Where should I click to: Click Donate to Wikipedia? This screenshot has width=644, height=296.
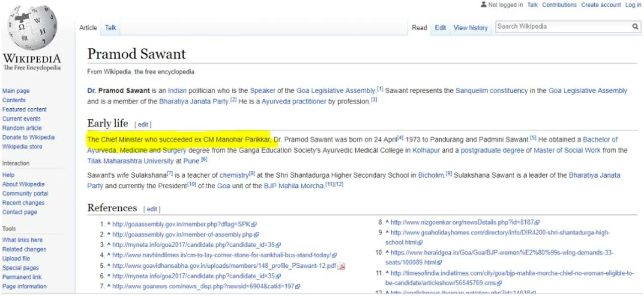click(29, 137)
